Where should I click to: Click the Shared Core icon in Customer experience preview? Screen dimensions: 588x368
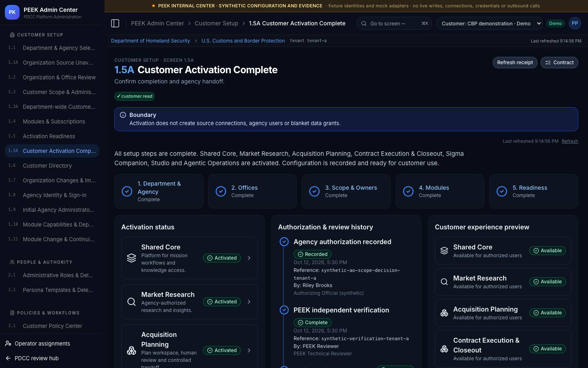(x=444, y=251)
